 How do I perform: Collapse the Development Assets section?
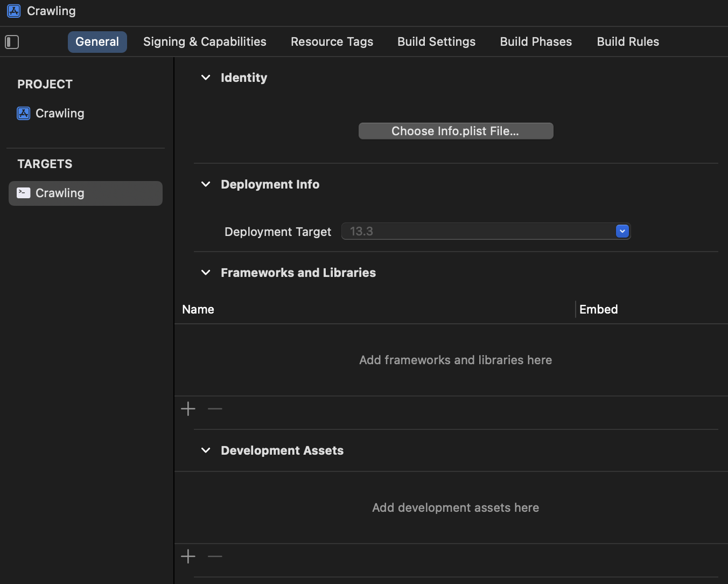pyautogui.click(x=206, y=450)
